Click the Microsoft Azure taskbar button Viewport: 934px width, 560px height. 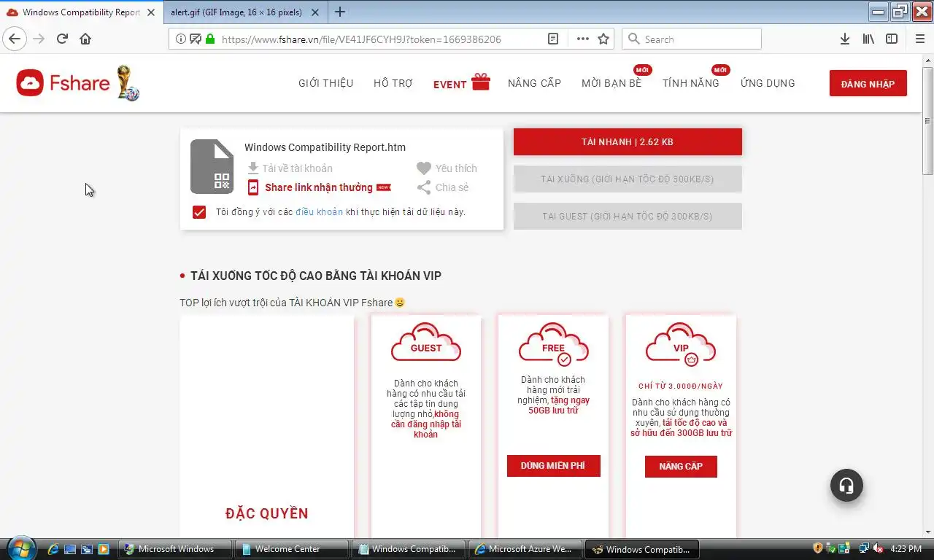pos(525,549)
